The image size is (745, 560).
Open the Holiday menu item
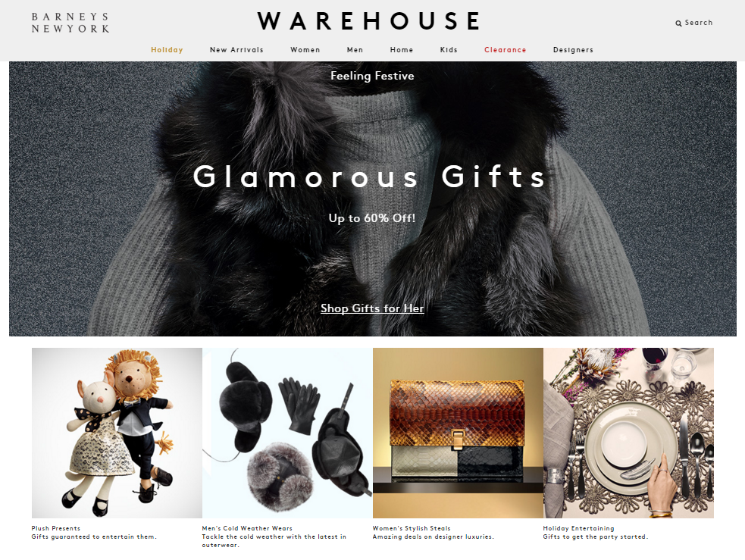167,50
